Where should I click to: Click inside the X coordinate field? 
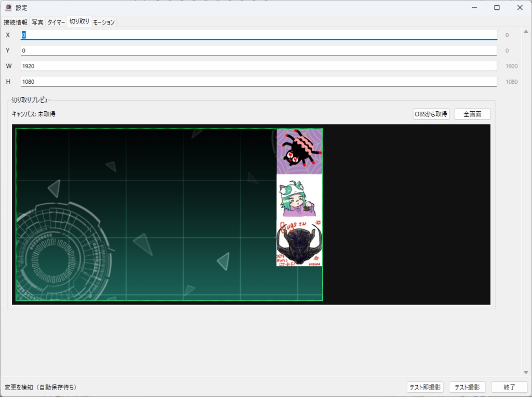click(x=208, y=35)
